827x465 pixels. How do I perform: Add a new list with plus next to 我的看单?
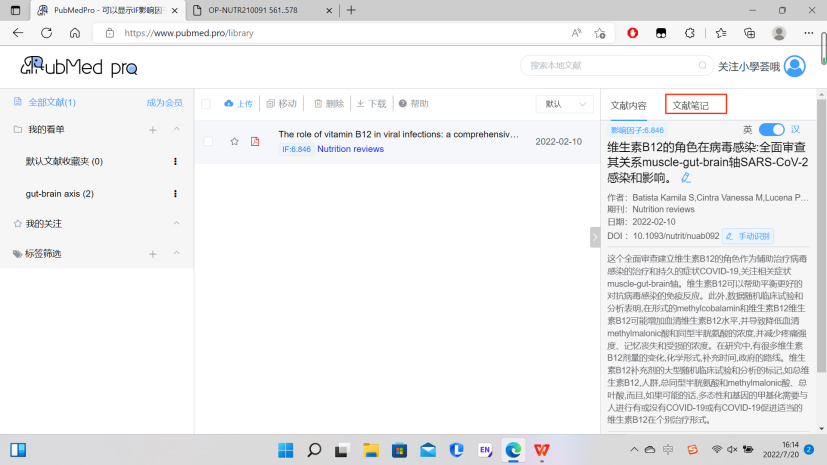152,130
